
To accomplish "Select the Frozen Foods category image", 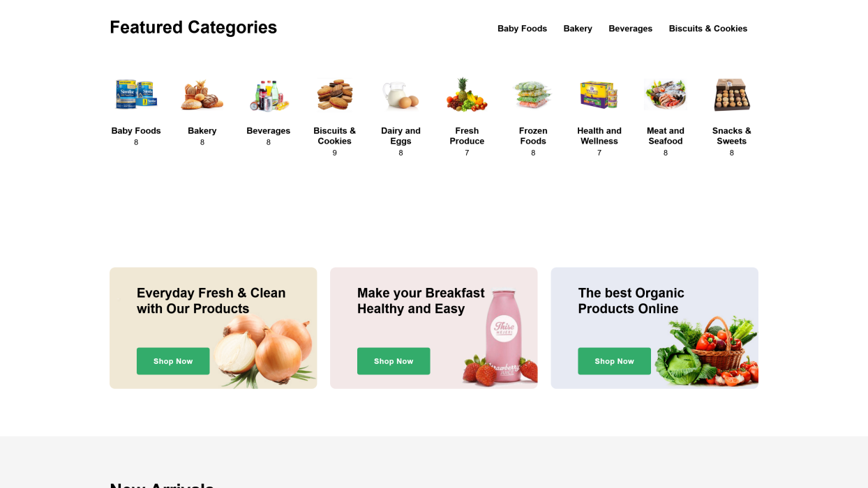I will (533, 93).
